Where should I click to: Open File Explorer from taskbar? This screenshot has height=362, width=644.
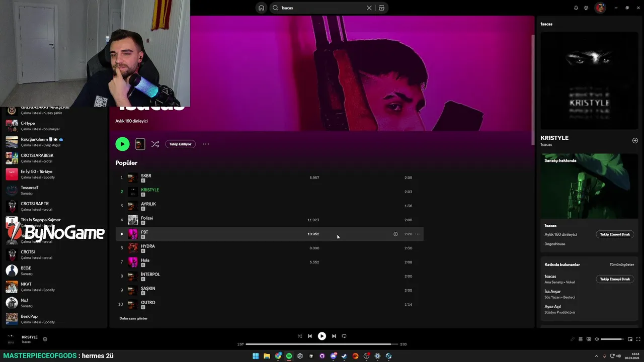267,356
